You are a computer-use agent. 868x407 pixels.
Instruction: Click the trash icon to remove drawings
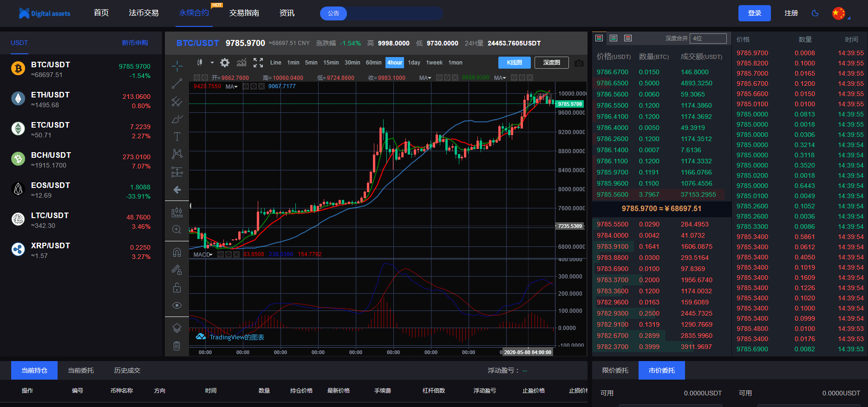tap(177, 346)
